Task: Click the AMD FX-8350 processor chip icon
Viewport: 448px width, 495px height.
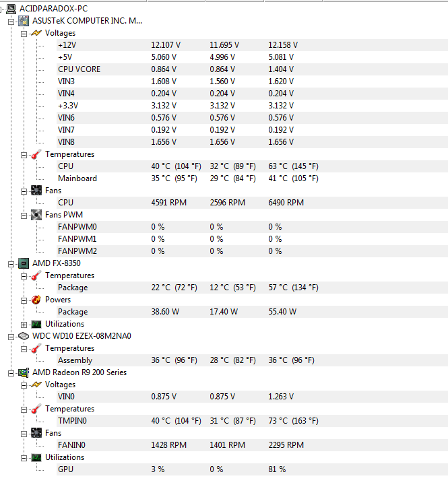Action: (x=24, y=263)
